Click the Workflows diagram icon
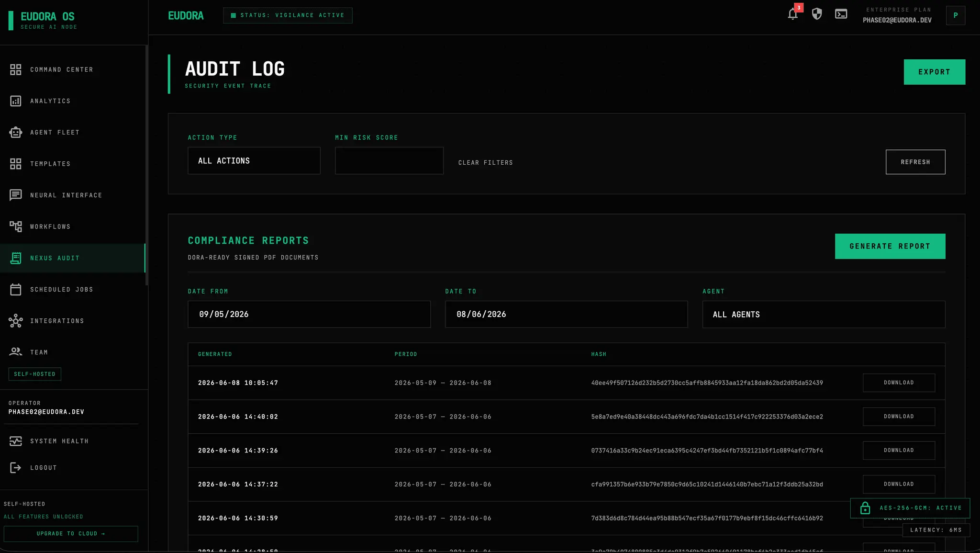Image resolution: width=980 pixels, height=553 pixels. click(x=16, y=226)
